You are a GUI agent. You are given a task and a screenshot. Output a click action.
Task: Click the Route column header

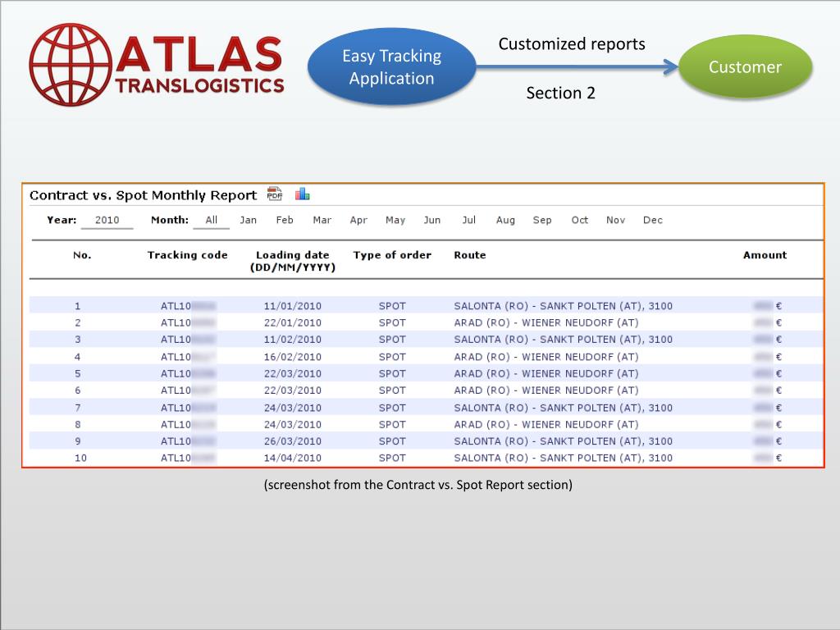pos(470,255)
